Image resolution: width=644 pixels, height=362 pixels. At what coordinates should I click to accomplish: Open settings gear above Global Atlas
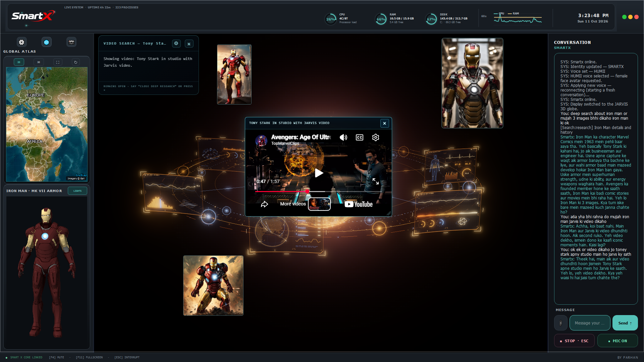(x=21, y=42)
